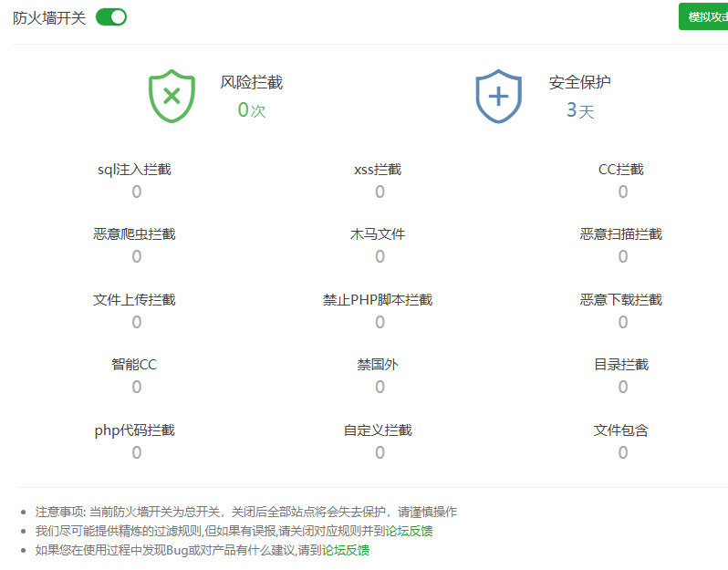Select the xss拦截 label
The image size is (728, 570).
(378, 170)
